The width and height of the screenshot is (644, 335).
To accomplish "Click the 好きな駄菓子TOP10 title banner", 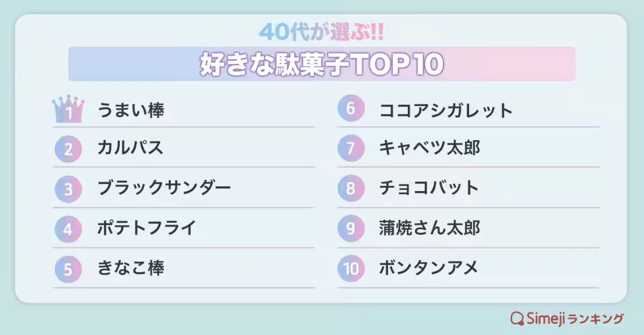I will (322, 64).
